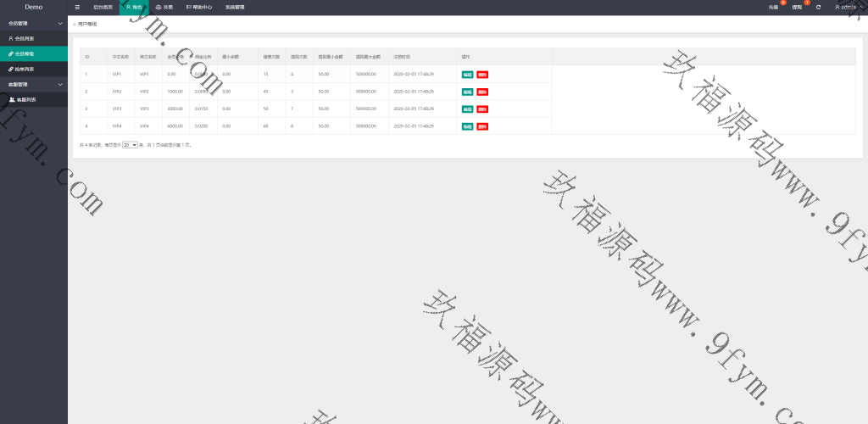Screen dimensions: 868x424
Task: Open the admin user dropdown menu
Action: pos(848,7)
